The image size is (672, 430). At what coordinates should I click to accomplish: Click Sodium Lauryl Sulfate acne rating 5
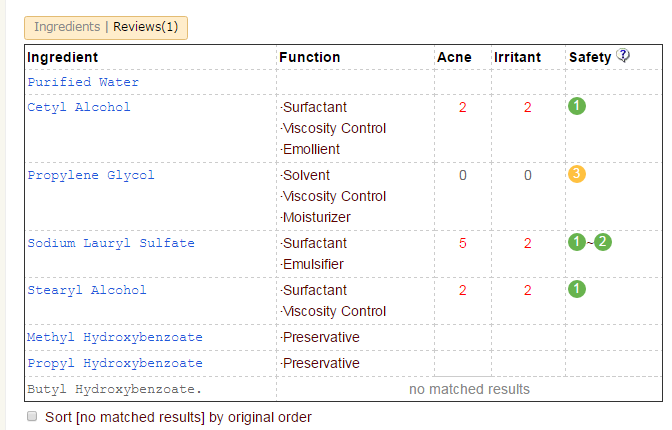tap(462, 243)
